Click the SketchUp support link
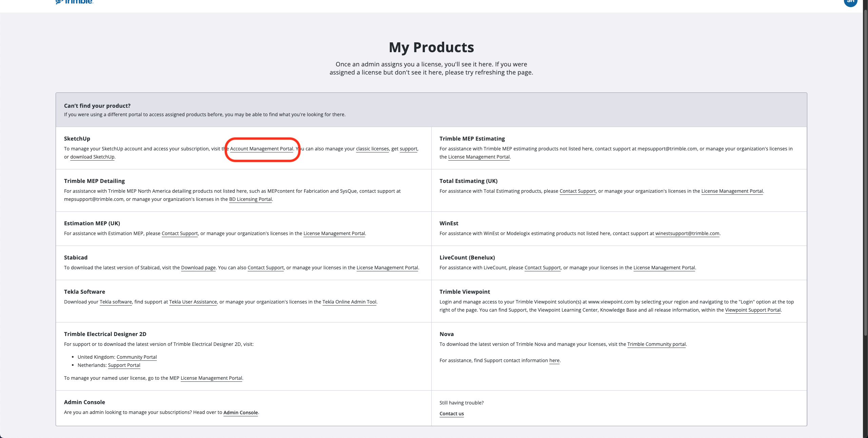 click(x=408, y=149)
